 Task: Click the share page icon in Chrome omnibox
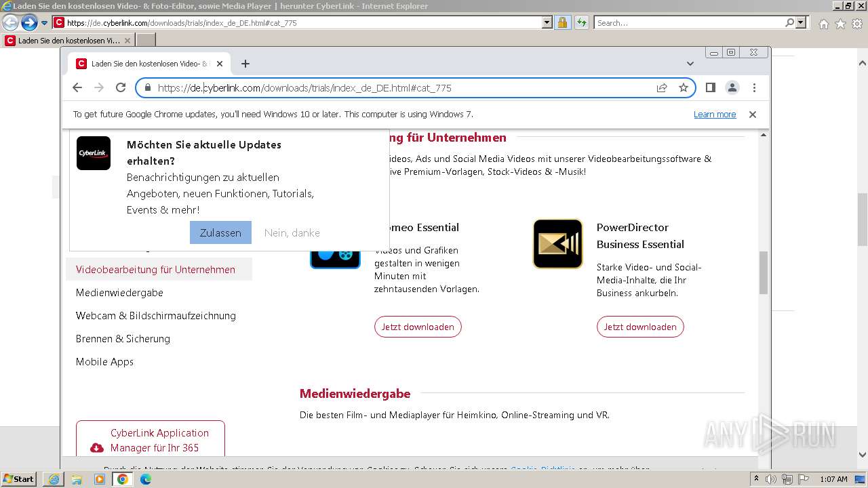tap(662, 87)
